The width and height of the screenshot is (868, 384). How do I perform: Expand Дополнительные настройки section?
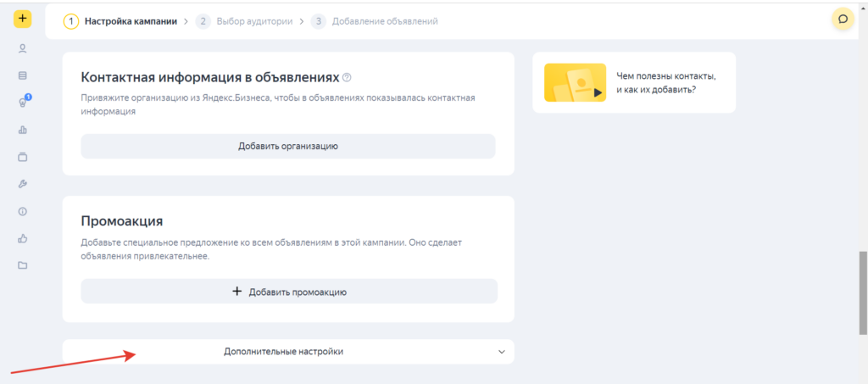[x=283, y=351]
